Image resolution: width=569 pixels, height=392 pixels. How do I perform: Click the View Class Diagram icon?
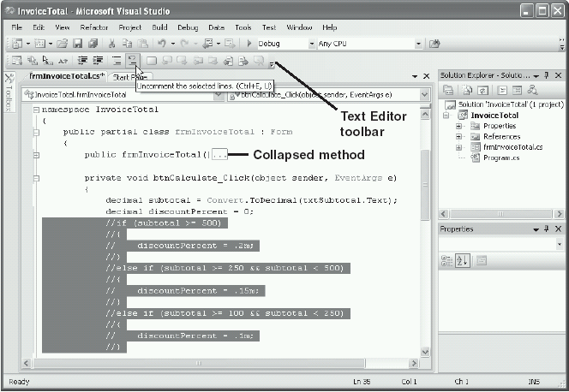point(532,90)
